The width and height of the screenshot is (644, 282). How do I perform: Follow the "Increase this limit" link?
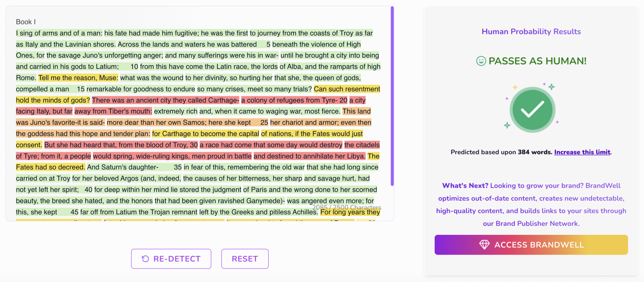(x=582, y=152)
